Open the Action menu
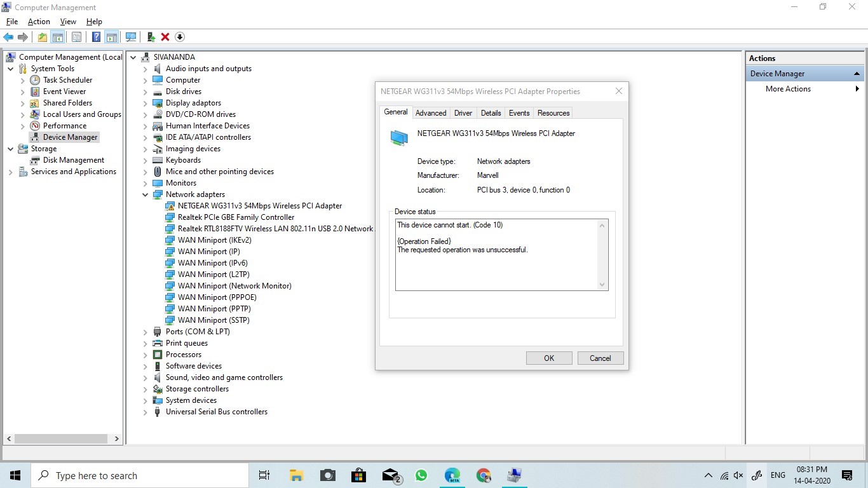 (x=39, y=22)
